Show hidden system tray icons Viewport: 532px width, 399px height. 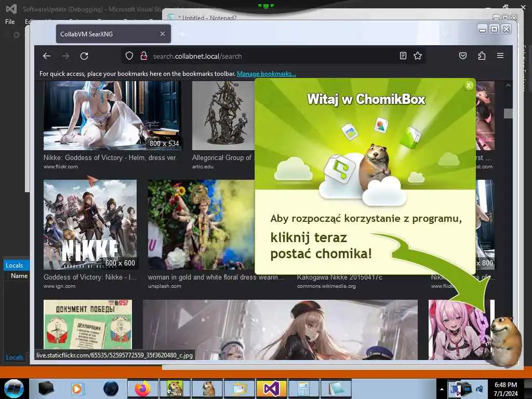[442, 389]
